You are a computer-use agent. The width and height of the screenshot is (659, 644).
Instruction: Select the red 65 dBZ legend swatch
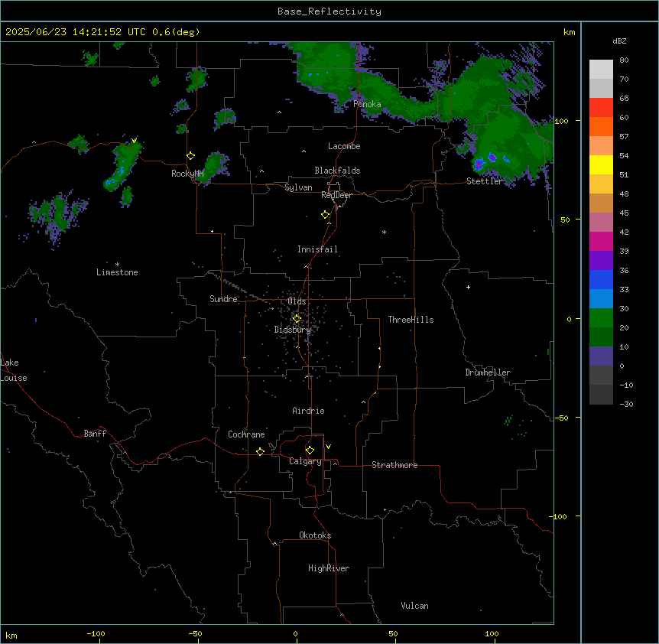[x=601, y=107]
